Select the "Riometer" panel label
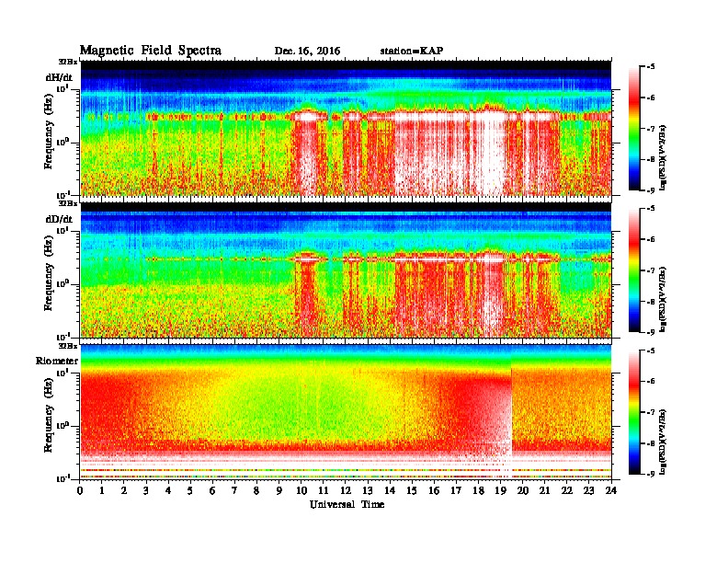The height and width of the screenshot is (563, 728). click(57, 361)
